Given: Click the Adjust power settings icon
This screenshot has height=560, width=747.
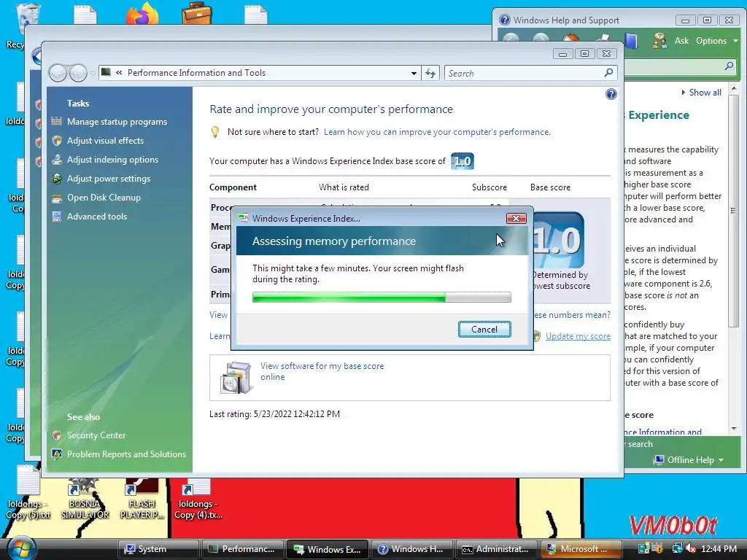Looking at the screenshot, I should 57,179.
